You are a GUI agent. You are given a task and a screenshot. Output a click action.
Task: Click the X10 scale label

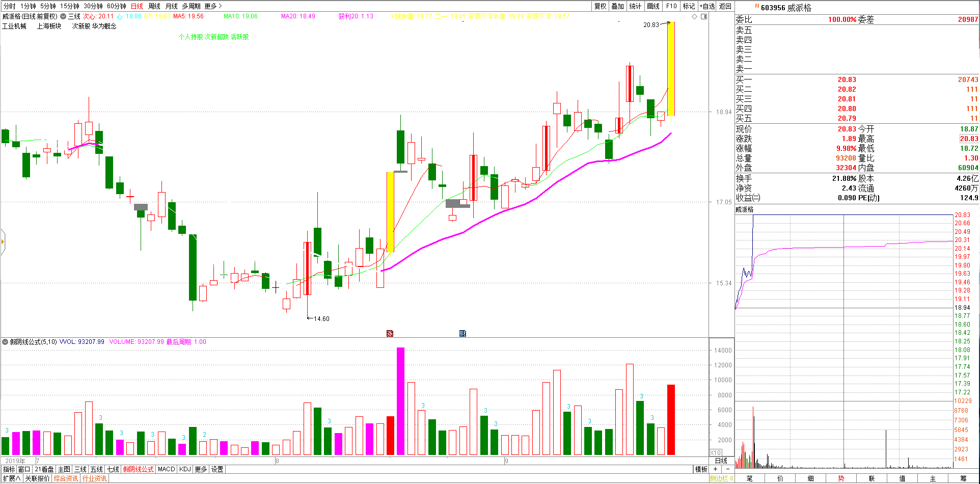(x=716, y=452)
